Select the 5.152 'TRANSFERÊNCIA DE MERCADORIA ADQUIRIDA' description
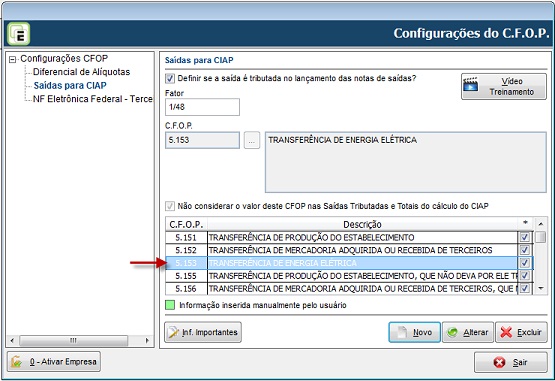 pyautogui.click(x=350, y=250)
